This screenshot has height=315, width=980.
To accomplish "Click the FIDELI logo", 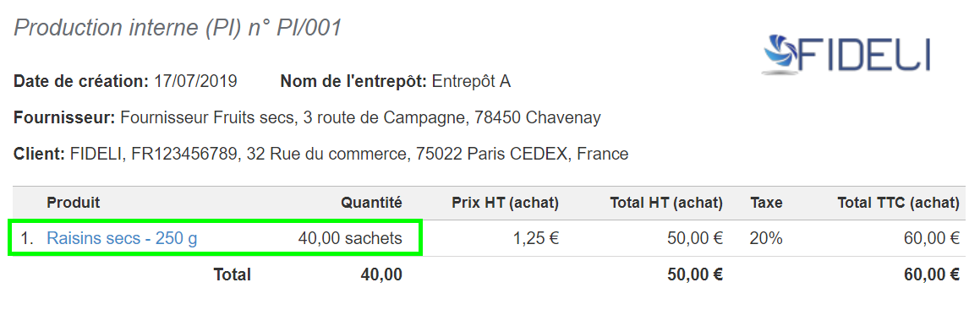I will pos(847,55).
